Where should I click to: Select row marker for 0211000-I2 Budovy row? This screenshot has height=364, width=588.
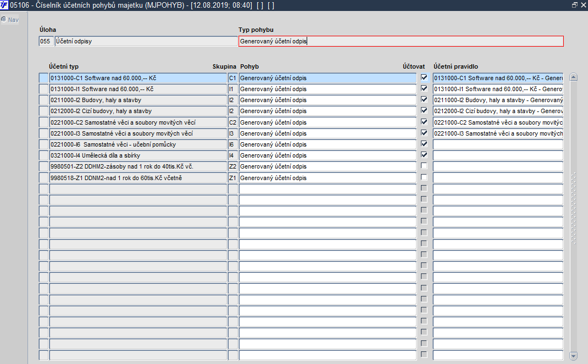tap(43, 100)
